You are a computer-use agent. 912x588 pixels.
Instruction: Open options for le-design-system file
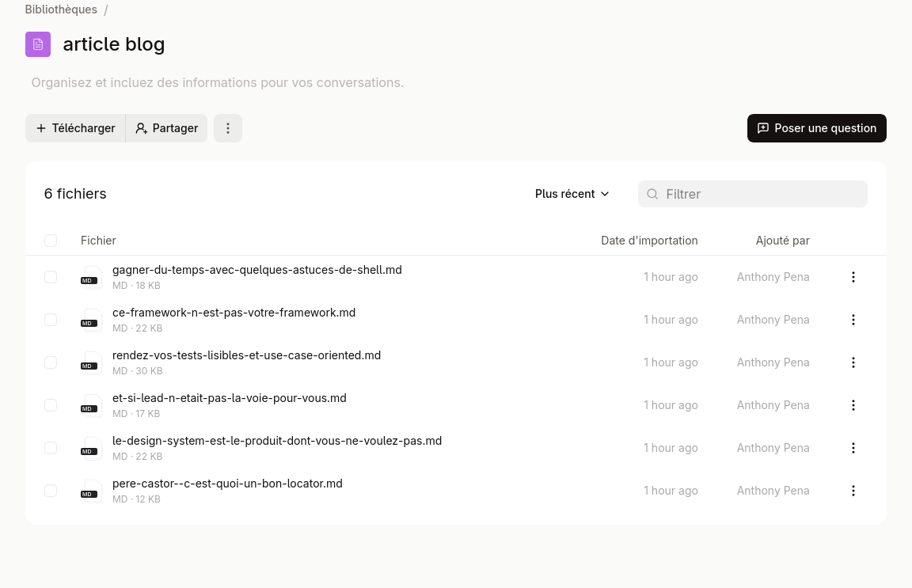click(853, 448)
